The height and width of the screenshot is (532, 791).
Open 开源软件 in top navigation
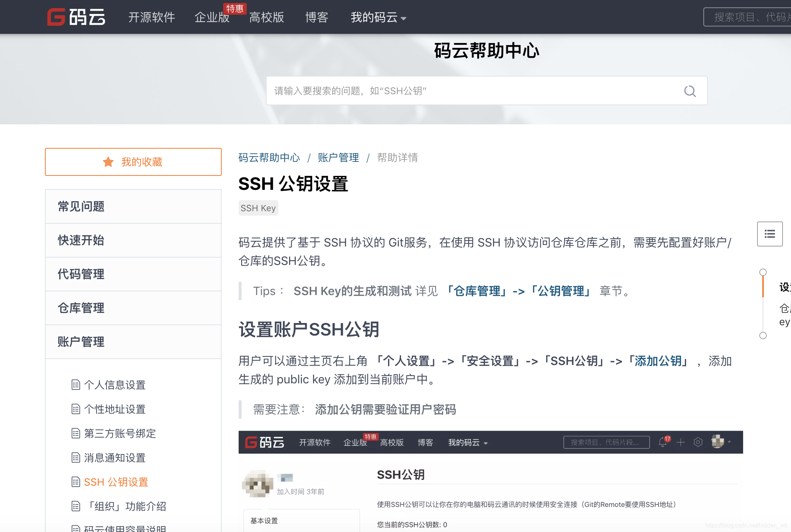151,17
